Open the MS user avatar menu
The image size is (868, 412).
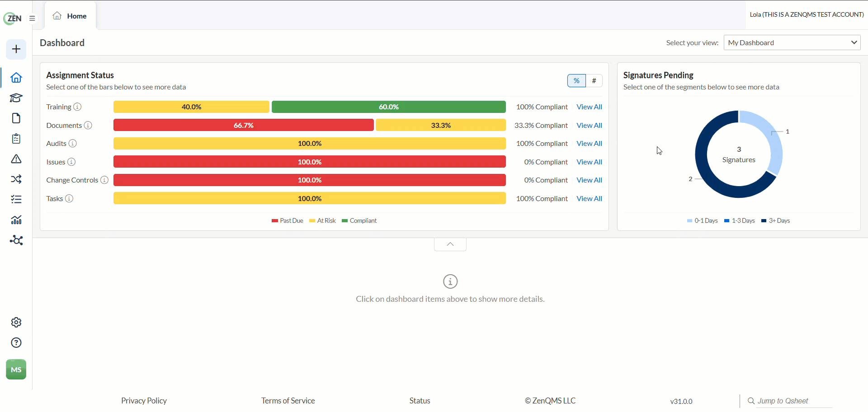[16, 370]
